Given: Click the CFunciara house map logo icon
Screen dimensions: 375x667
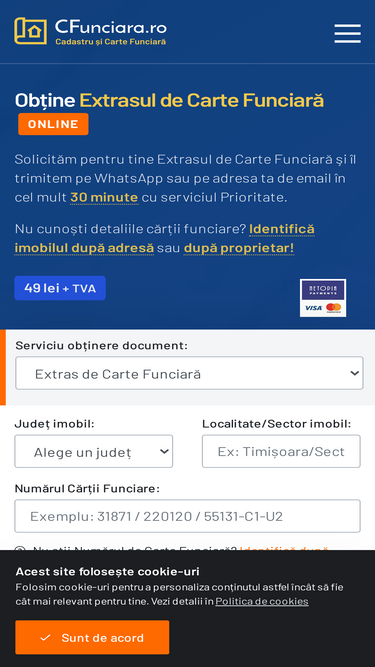Looking at the screenshot, I should tap(30, 31).
